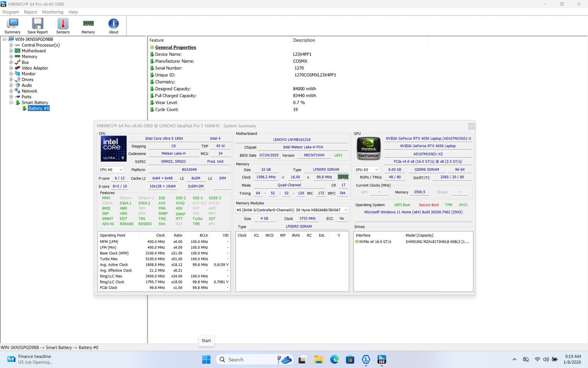This screenshot has width=588, height=368.
Task: Open Microsoft Edge from the taskbar
Action: (334, 360)
